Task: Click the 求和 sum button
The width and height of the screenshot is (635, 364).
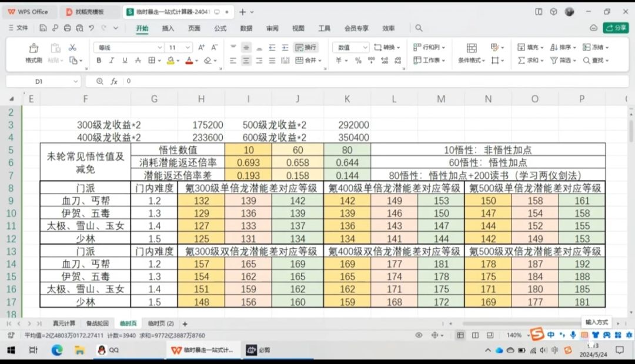Action: (x=530, y=61)
